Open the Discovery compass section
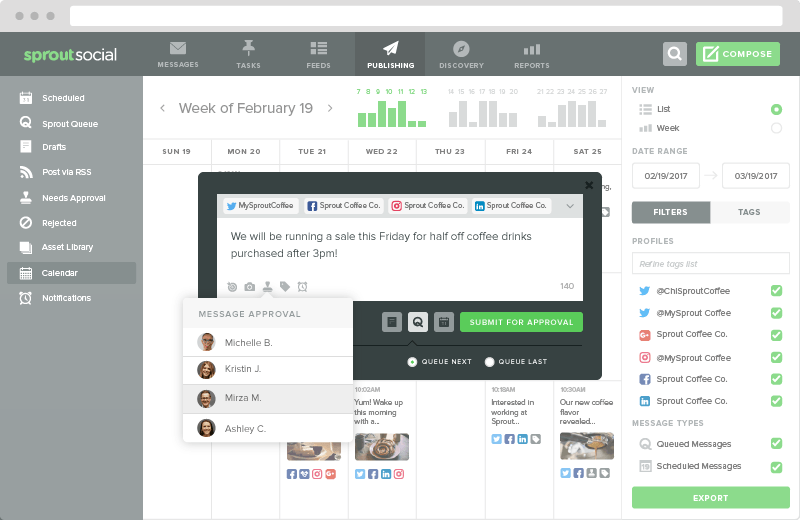The image size is (800, 520). point(461,55)
